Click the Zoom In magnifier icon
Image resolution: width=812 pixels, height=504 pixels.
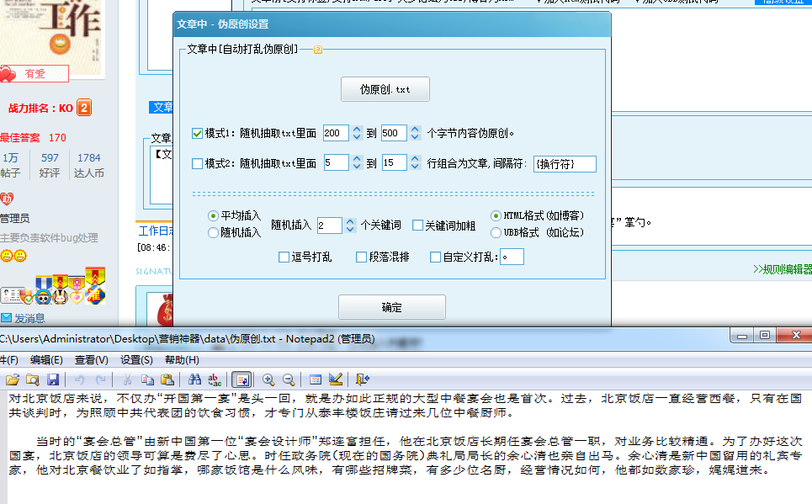[x=268, y=379]
